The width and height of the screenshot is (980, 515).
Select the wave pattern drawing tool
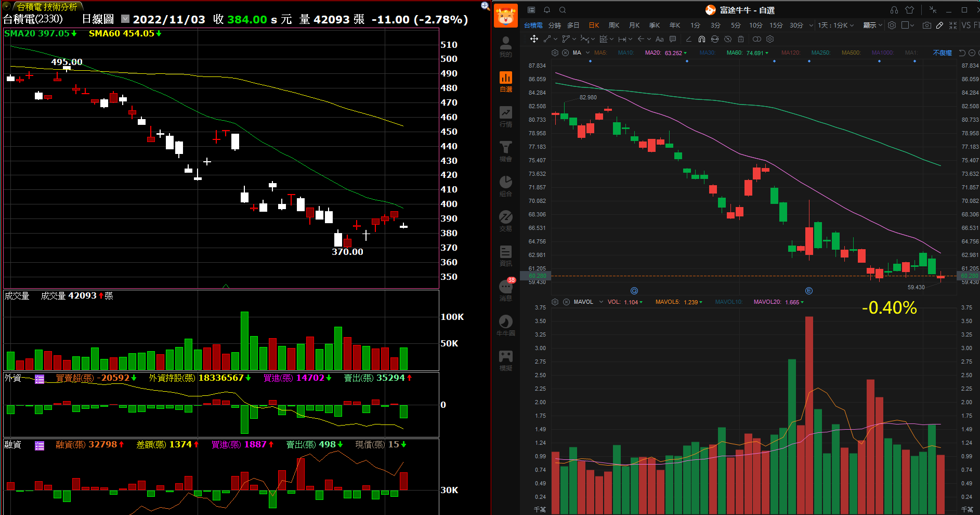[x=585, y=39]
